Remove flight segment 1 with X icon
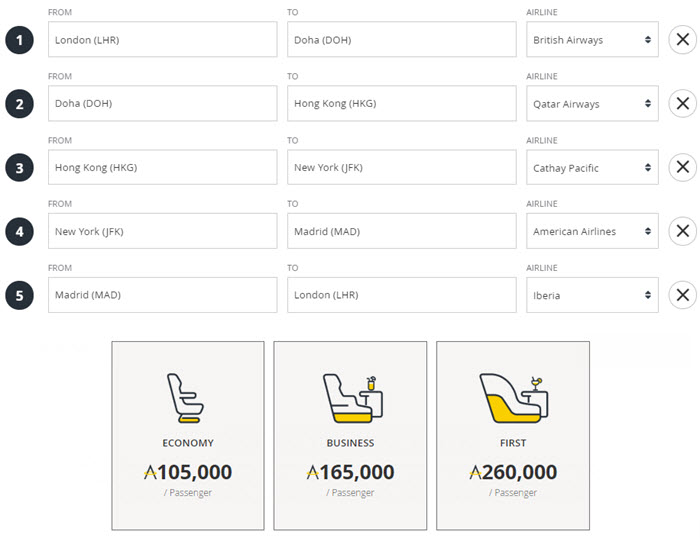The width and height of the screenshot is (700, 538). 682,40
